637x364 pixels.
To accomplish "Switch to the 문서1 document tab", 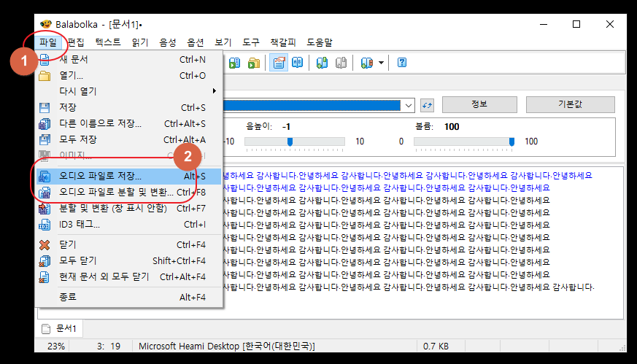I will (x=60, y=328).
